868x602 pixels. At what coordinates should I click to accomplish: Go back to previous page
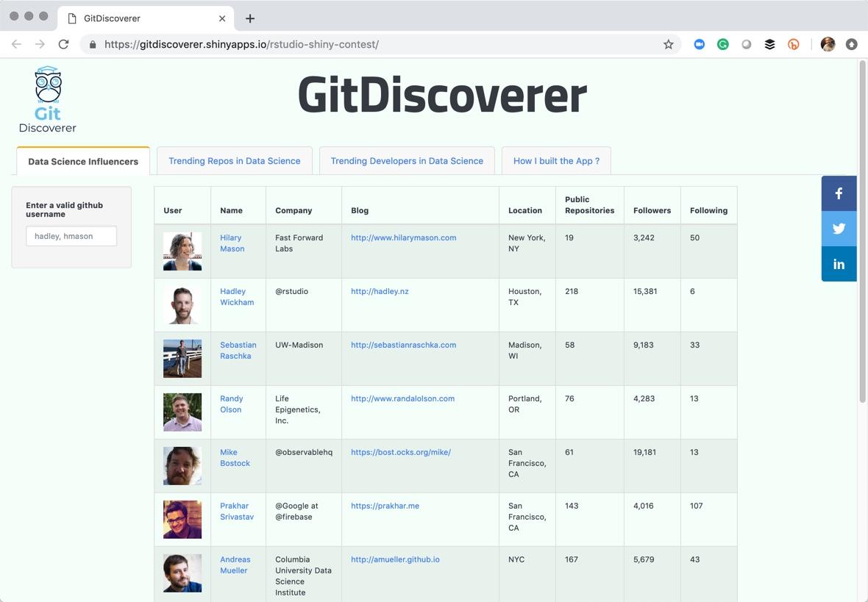pos(17,44)
